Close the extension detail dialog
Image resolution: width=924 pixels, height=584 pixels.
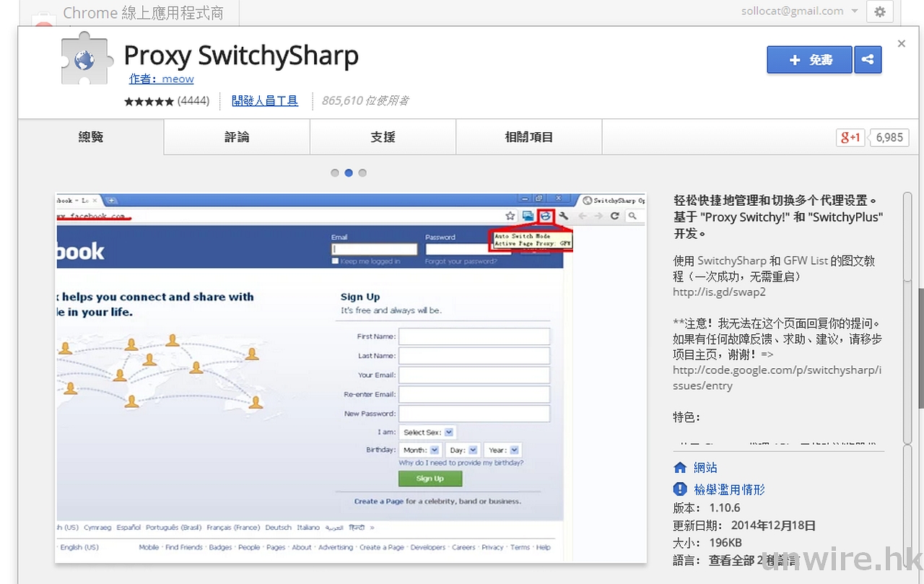[x=901, y=44]
